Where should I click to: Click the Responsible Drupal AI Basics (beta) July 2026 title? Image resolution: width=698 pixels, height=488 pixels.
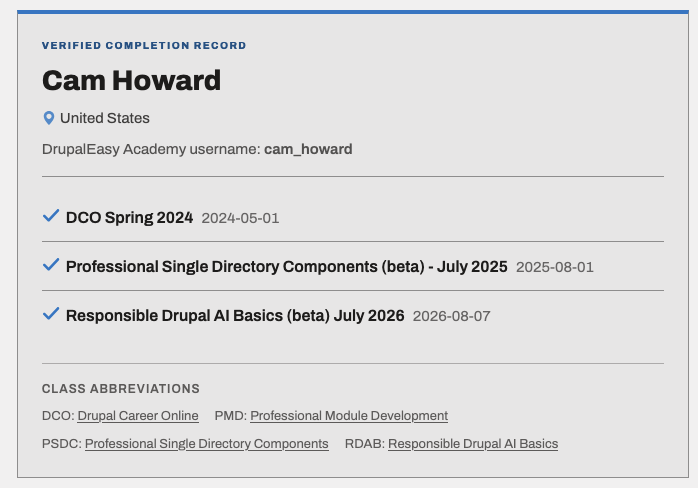pos(235,316)
